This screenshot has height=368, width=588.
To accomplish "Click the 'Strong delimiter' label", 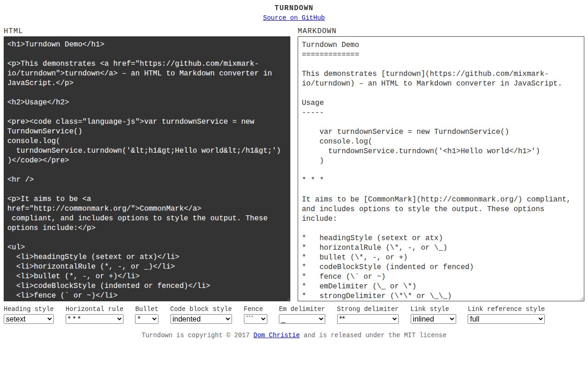I will tap(368, 309).
